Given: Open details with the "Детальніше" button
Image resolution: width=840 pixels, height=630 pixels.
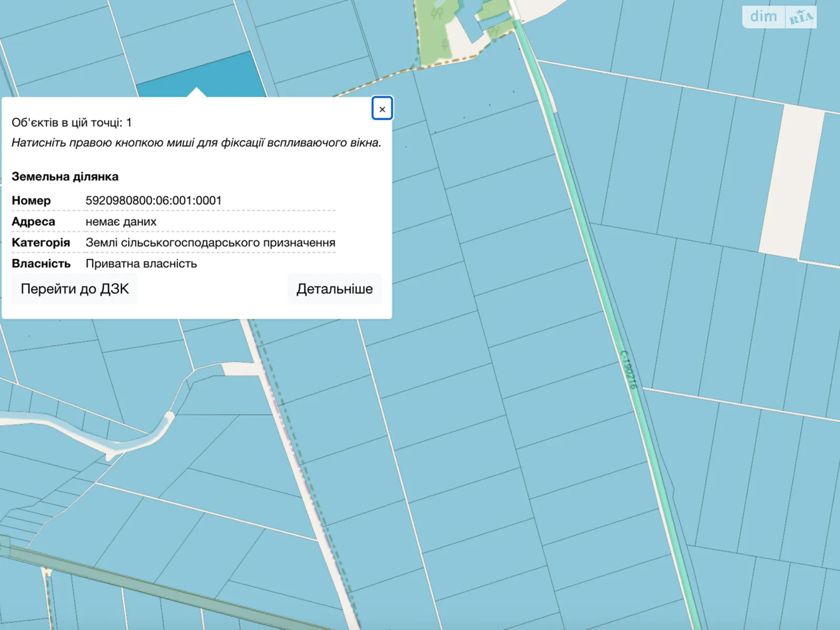Looking at the screenshot, I should [334, 289].
